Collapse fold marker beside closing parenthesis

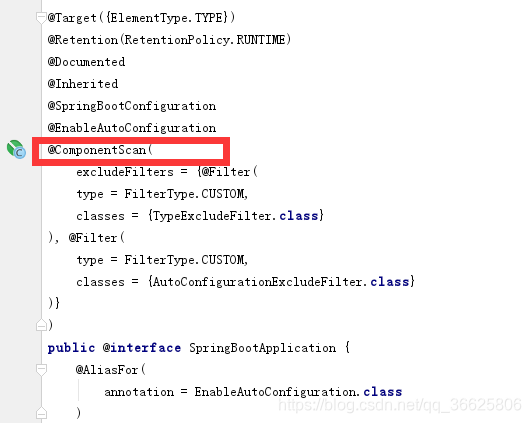[x=41, y=324]
